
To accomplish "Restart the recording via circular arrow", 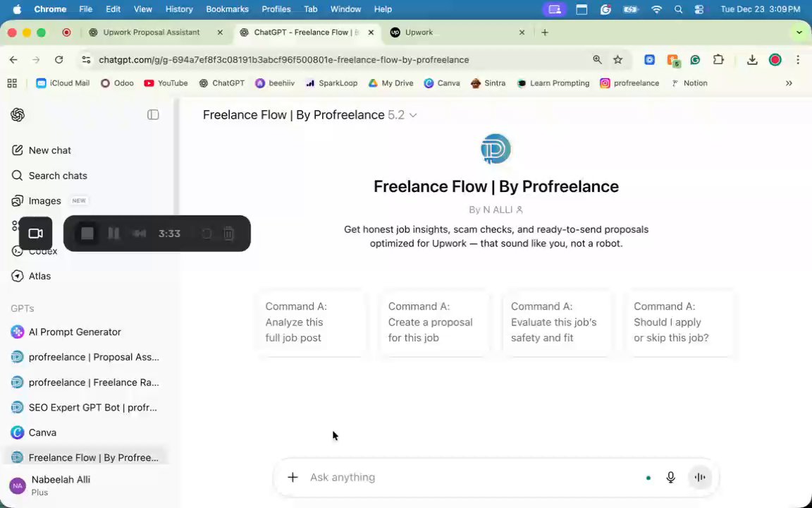I will point(207,234).
